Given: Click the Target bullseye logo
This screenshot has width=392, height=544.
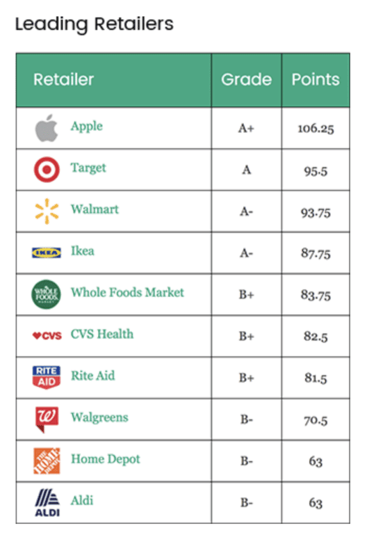Looking at the screenshot, I should (47, 169).
